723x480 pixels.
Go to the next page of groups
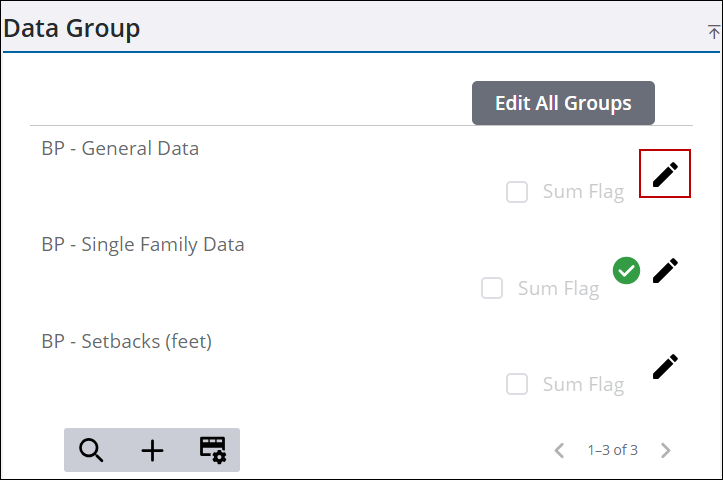(665, 450)
